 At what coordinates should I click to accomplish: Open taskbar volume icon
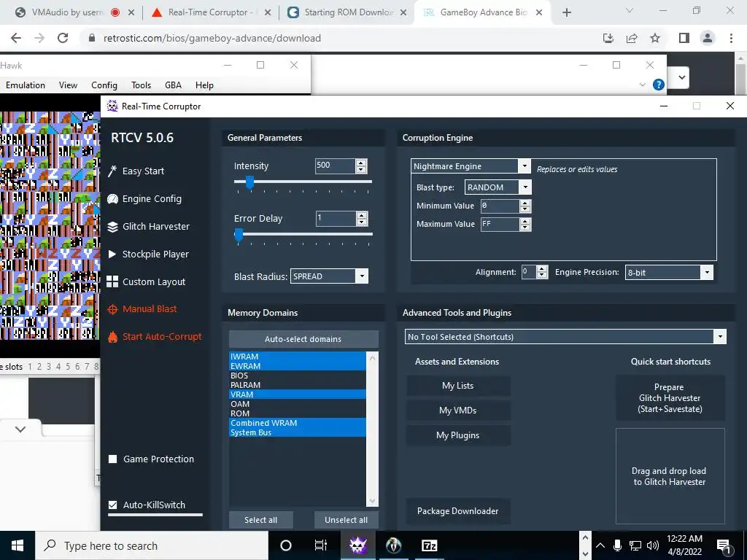tap(653, 545)
